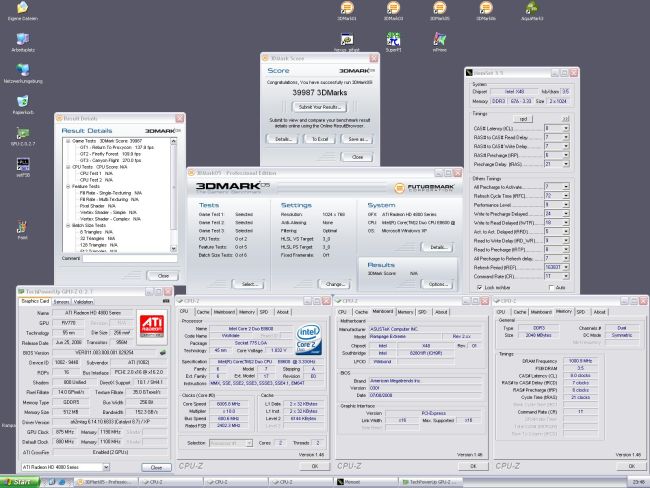This screenshot has height=488, width=650.
Task: Open Cache tab in CPU-Z processor window
Action: [203, 312]
